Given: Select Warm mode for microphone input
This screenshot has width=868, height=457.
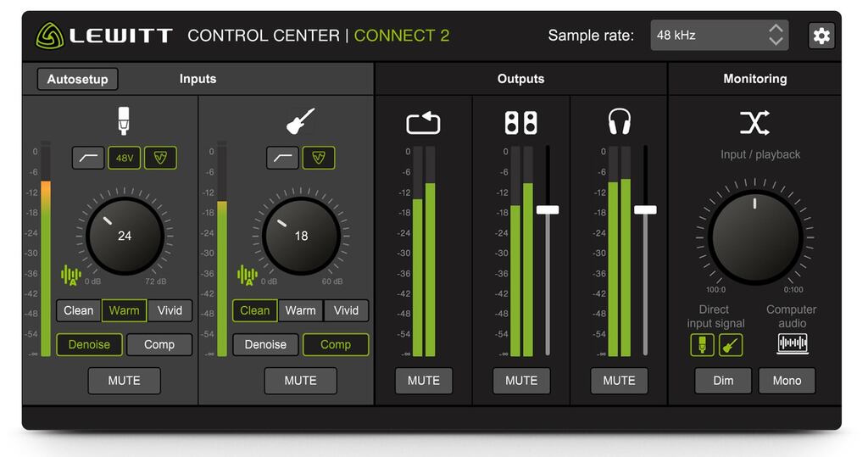Looking at the screenshot, I should [124, 311].
